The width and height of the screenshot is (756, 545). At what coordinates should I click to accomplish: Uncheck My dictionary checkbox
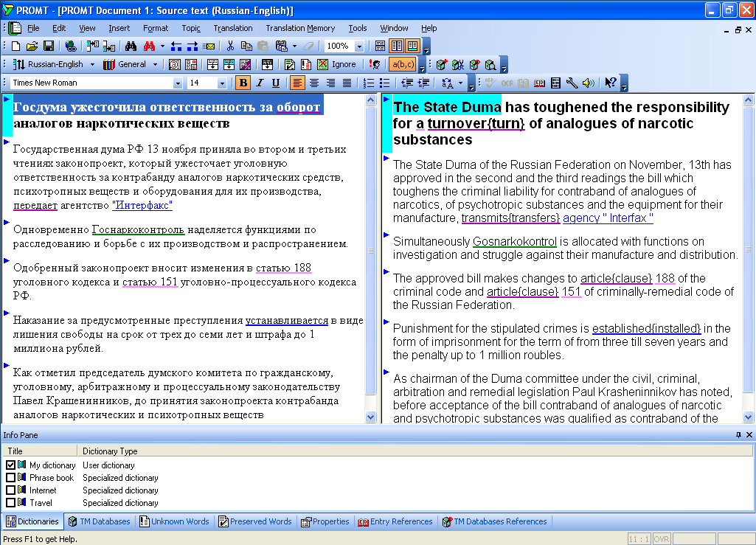(10, 465)
